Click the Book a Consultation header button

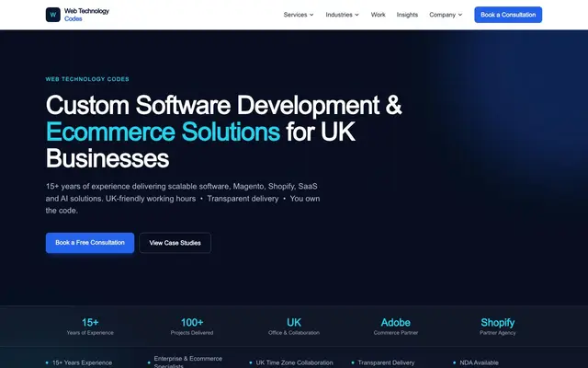[508, 15]
